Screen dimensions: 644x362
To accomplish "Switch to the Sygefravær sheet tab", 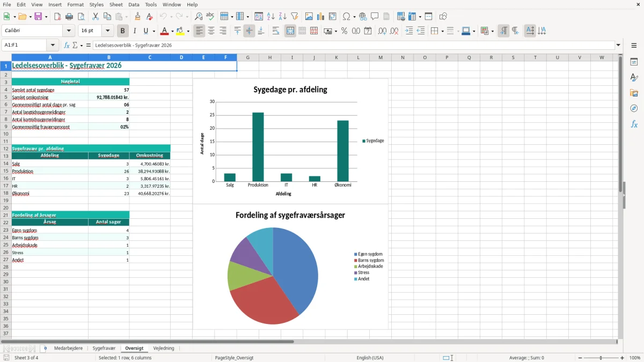I will [x=104, y=348].
